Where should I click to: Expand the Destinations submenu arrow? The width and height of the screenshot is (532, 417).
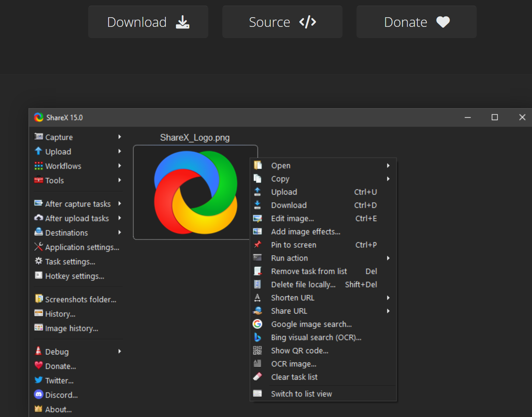[119, 232]
